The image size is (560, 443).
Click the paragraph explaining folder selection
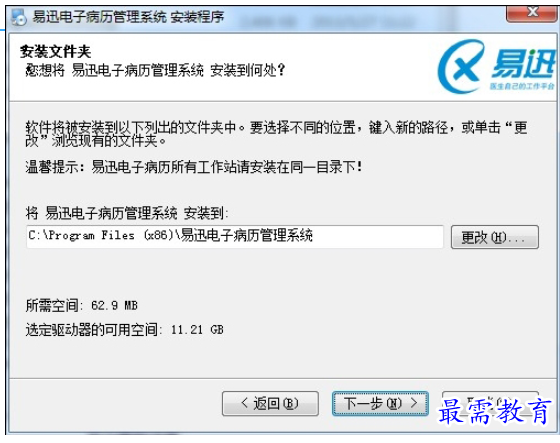(276, 134)
